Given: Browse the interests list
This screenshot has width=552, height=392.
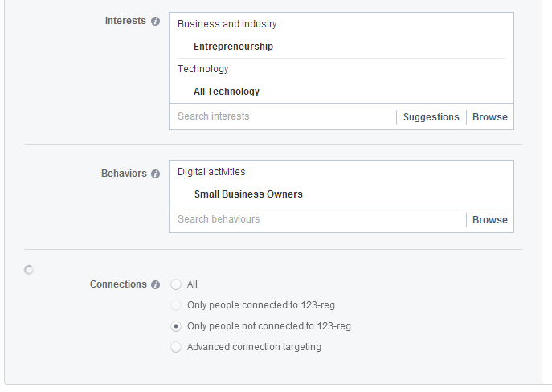Looking at the screenshot, I should 489,116.
